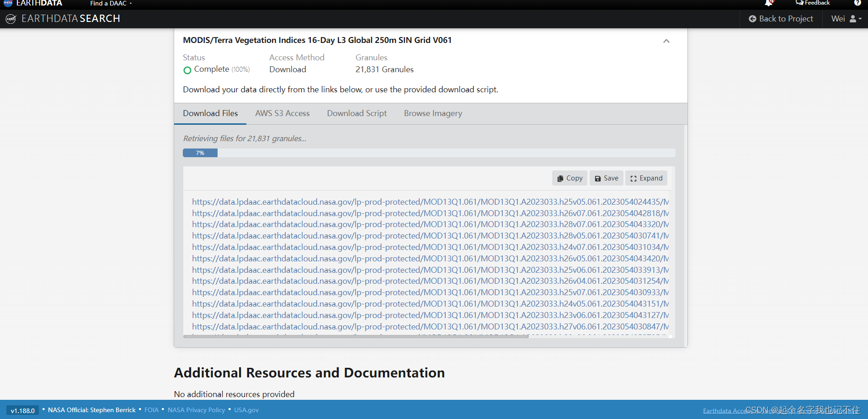
Task: Open the notifications bell icon
Action: (x=769, y=3)
